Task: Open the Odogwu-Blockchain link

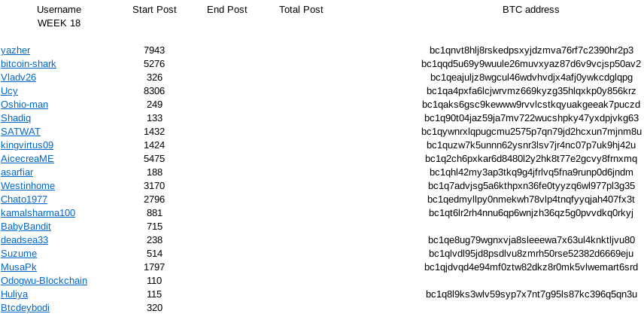Action: (44, 281)
